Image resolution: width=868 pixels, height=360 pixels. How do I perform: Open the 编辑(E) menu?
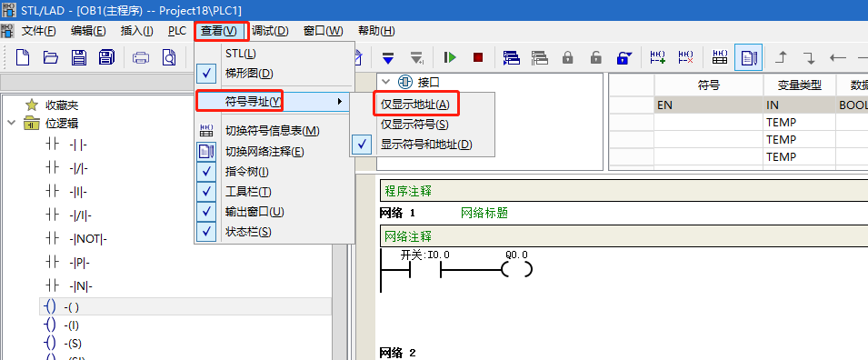tap(88, 31)
